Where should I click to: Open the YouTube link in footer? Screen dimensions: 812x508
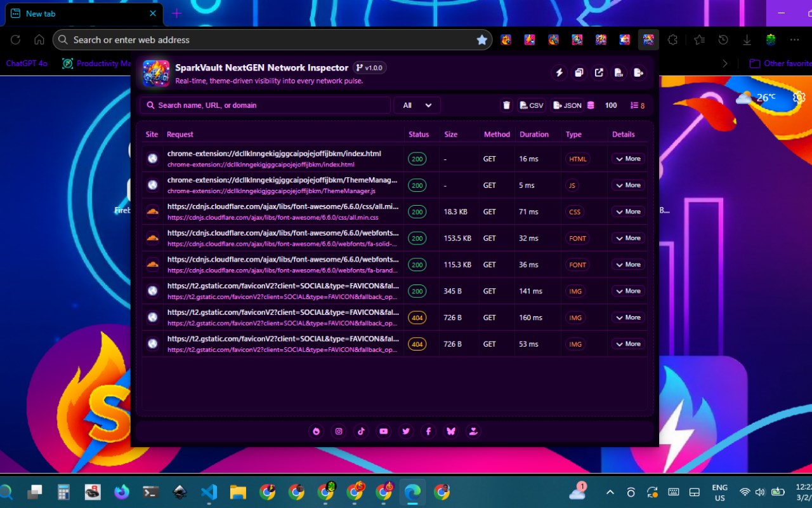(384, 431)
